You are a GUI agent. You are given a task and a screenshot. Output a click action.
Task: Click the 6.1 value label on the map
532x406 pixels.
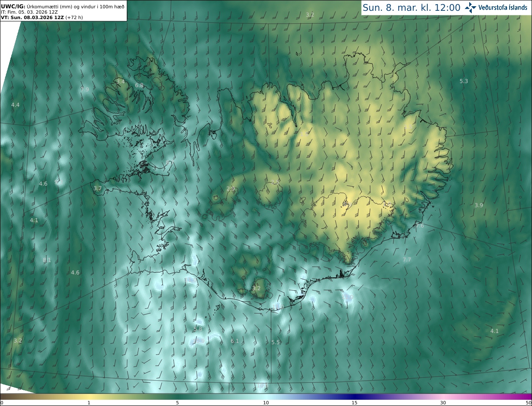click(x=235, y=341)
